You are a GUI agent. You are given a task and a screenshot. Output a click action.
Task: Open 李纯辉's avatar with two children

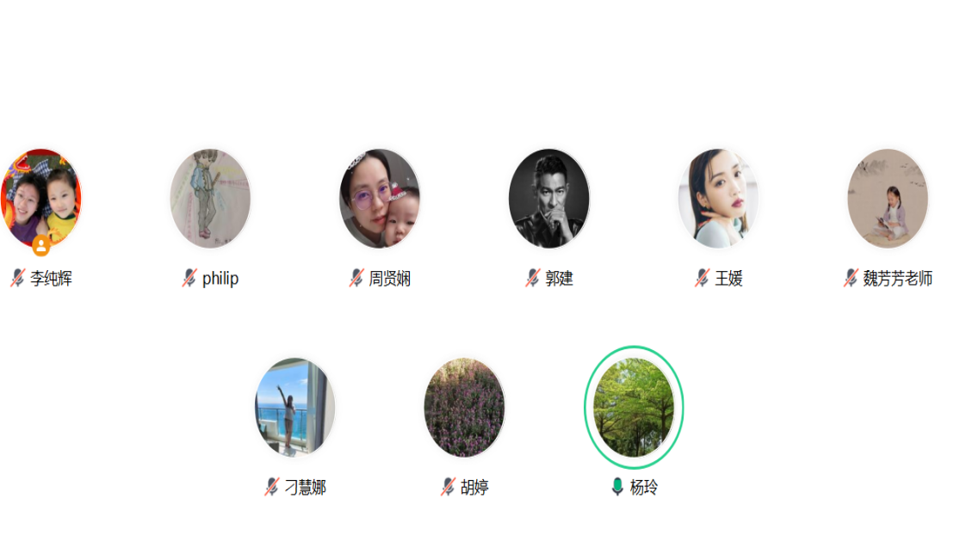coord(40,198)
